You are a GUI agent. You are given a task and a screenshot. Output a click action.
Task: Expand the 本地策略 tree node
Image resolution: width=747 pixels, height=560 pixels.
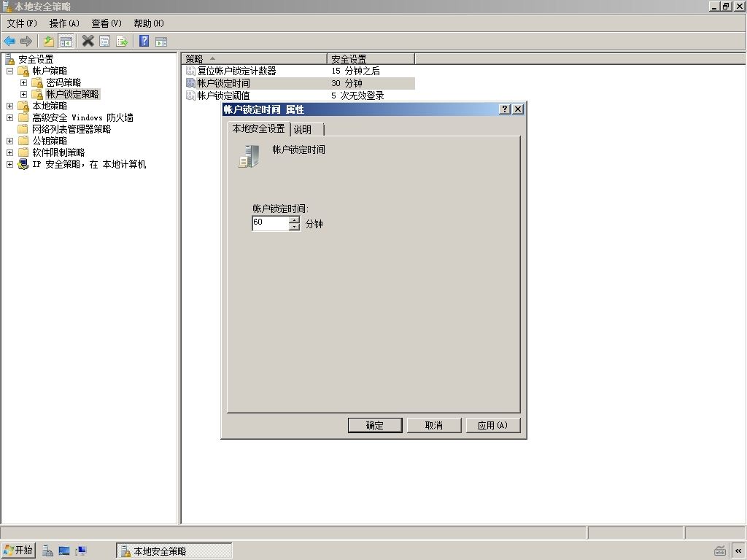pos(9,106)
